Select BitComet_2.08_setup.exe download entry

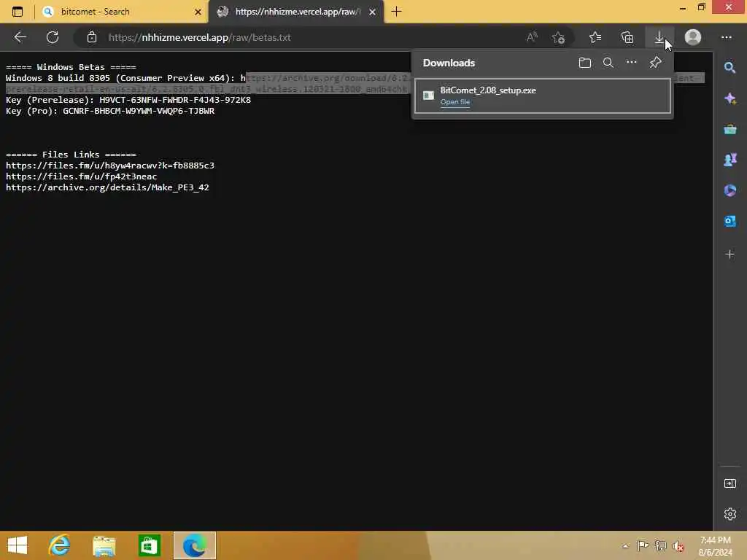click(543, 96)
